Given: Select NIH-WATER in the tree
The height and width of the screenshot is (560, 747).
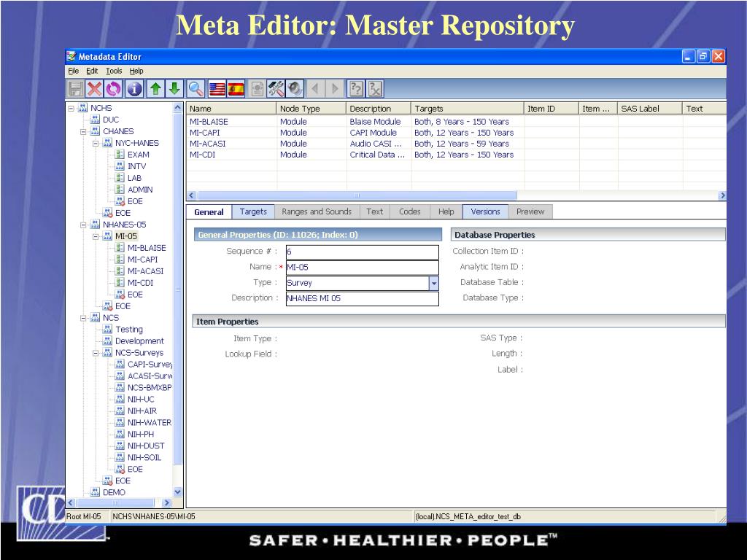Looking at the screenshot, I should coord(149,422).
